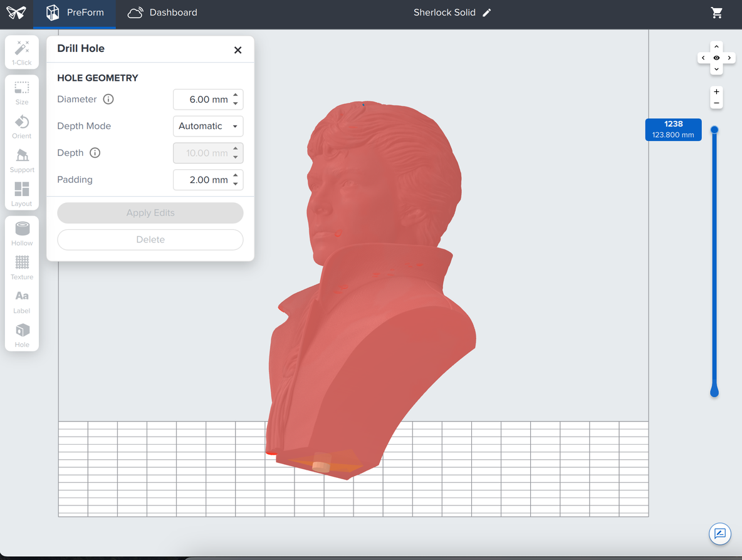
Task: Select the Orient tool
Action: point(21,126)
